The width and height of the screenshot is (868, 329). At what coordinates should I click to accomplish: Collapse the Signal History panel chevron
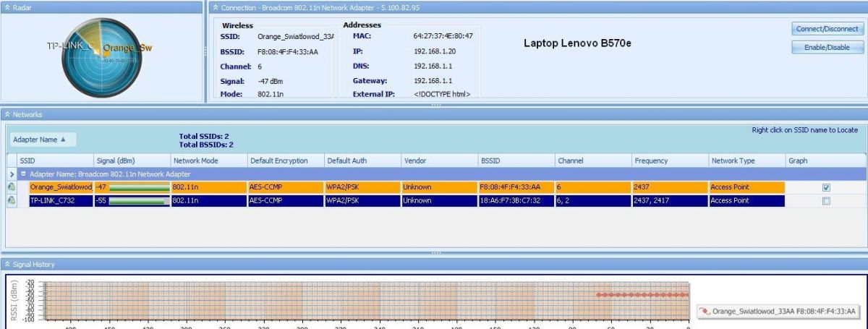tap(7, 265)
